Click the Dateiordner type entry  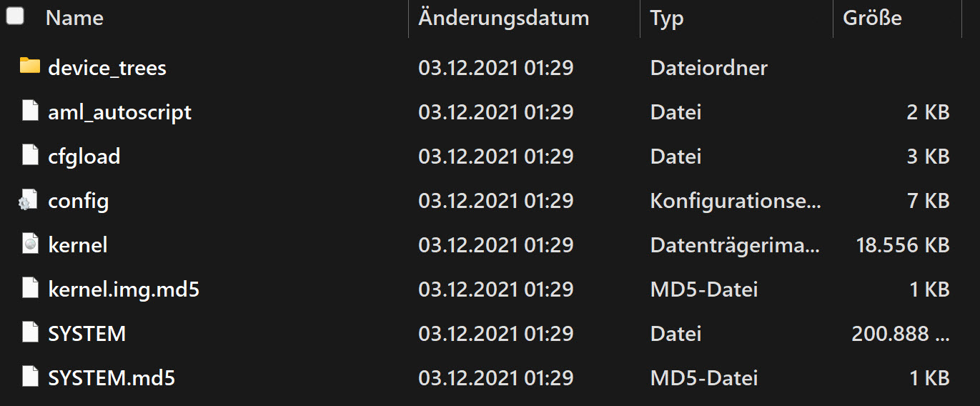[709, 68]
